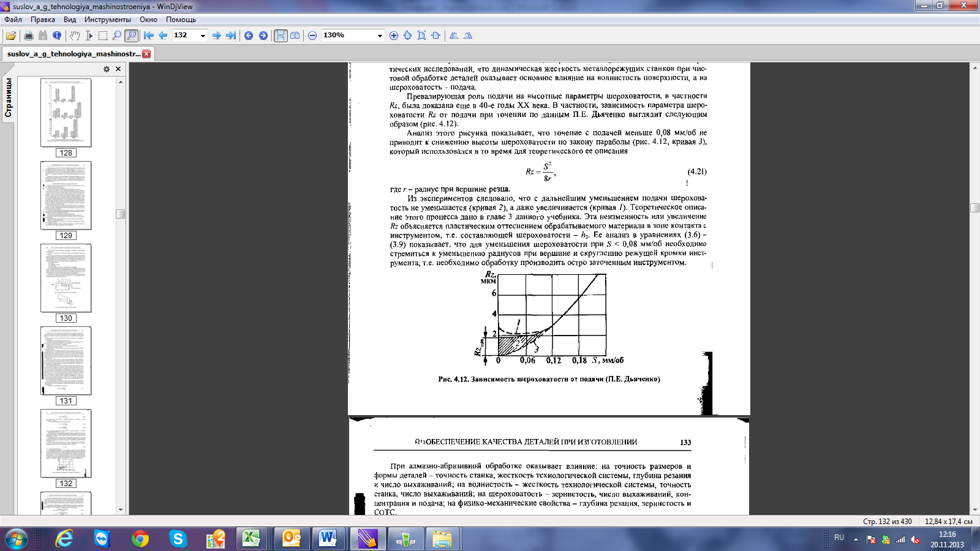Open the Find binoculars tool
980x551 pixels.
pyautogui.click(x=43, y=36)
